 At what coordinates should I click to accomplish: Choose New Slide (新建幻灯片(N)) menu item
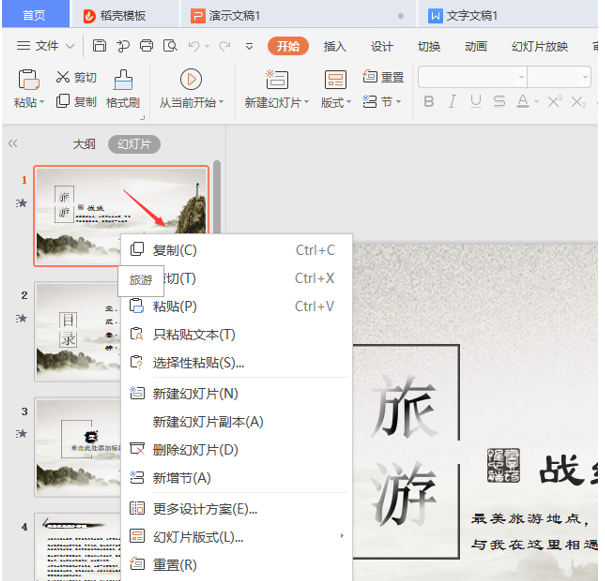(236, 394)
